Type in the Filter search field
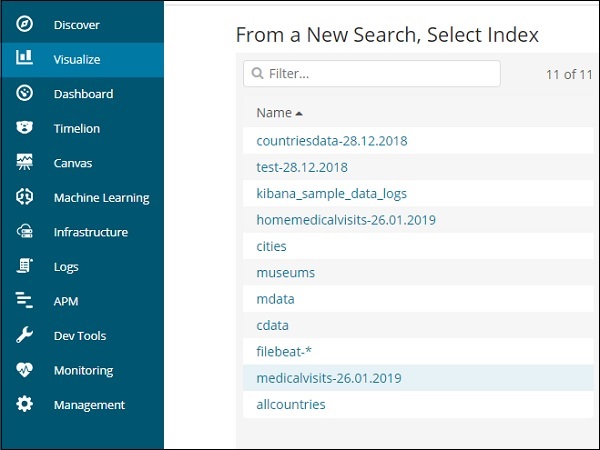This screenshot has height=450, width=600. pos(380,73)
